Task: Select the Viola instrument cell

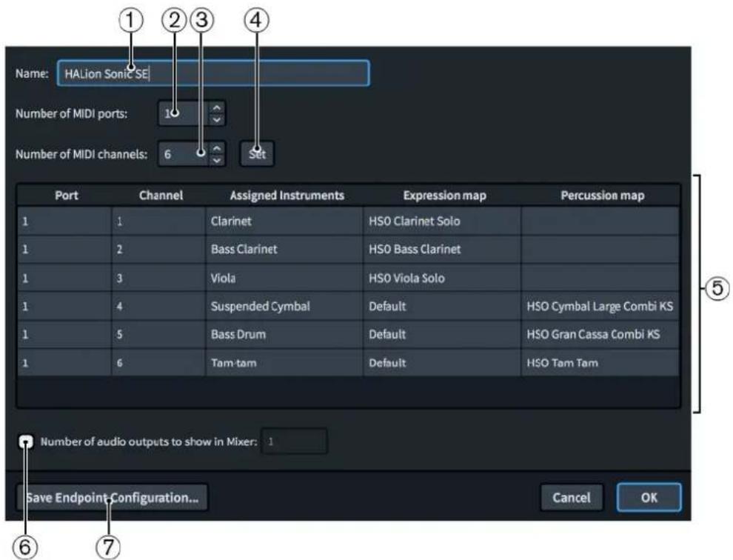Action: tap(284, 278)
